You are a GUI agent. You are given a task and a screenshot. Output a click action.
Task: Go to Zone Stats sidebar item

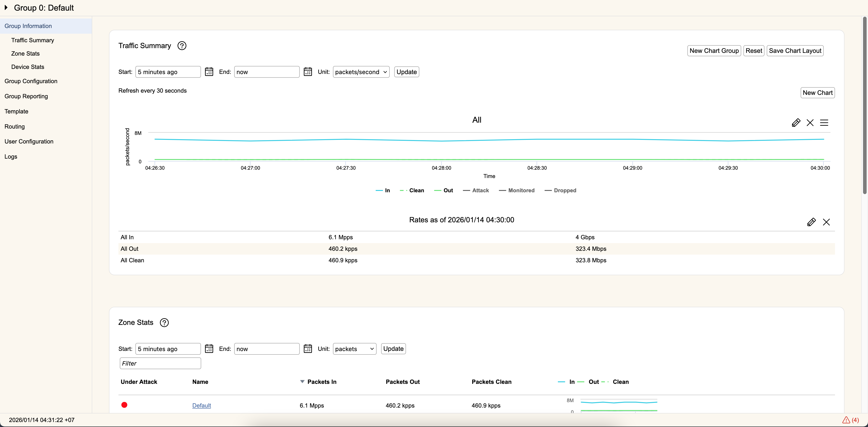tap(25, 54)
